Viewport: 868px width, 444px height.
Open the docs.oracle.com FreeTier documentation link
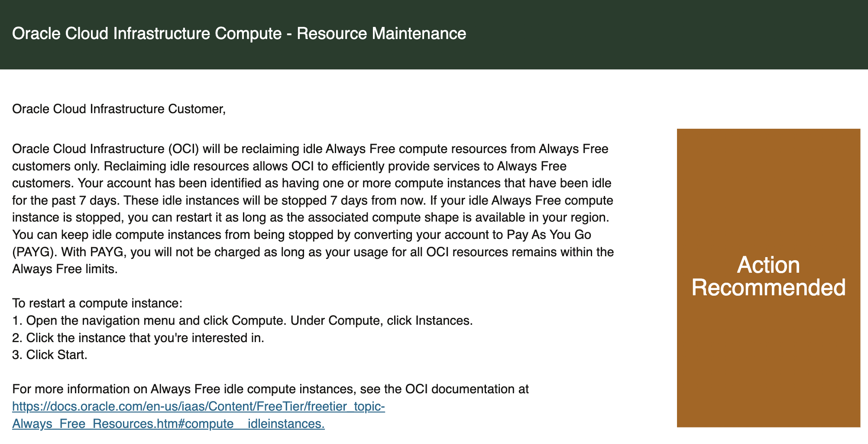coord(198,406)
